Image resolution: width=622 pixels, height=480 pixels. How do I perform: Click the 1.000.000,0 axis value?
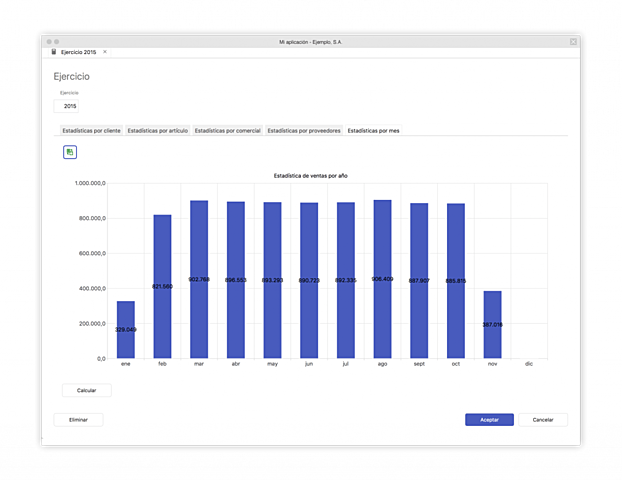click(90, 183)
